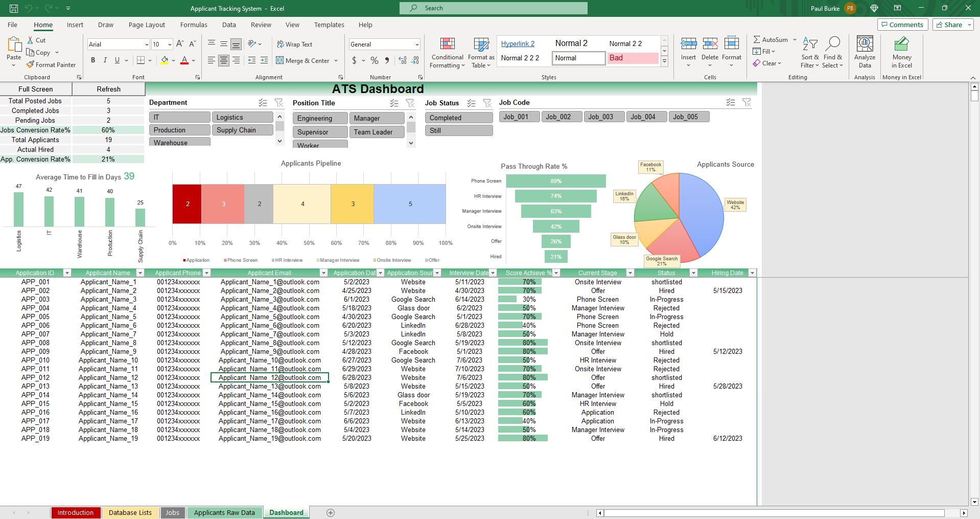The width and height of the screenshot is (980, 519).
Task: Click the Refresh button
Action: pyautogui.click(x=108, y=89)
